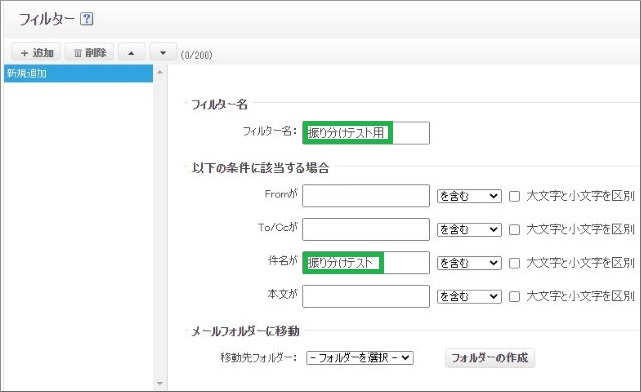Viewport: 641px width, 392px height.
Task: Enable case-sensitive checkbox for Fromが
Action: pos(514,197)
